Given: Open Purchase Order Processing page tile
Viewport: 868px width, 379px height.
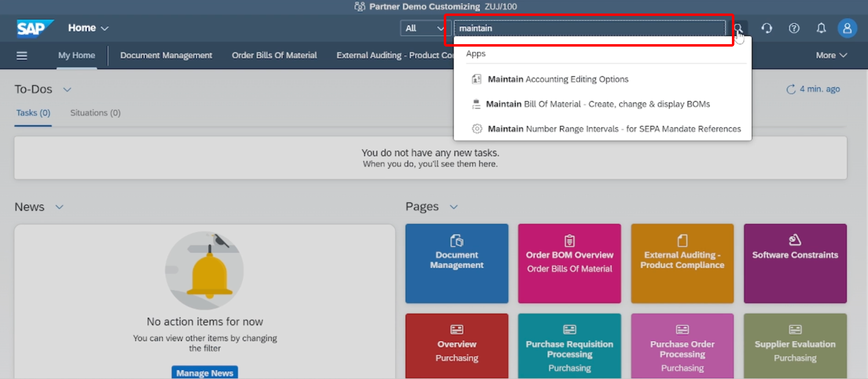Looking at the screenshot, I should [x=682, y=346].
